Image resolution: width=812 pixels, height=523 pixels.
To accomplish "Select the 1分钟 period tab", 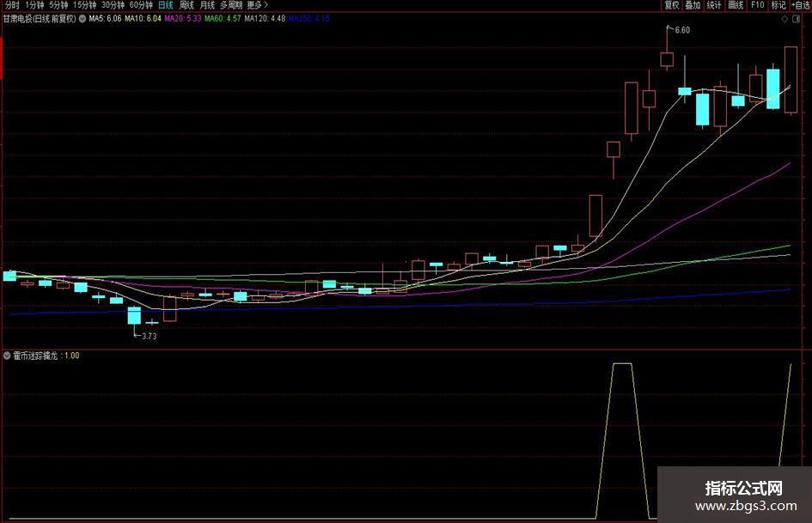I will (34, 4).
